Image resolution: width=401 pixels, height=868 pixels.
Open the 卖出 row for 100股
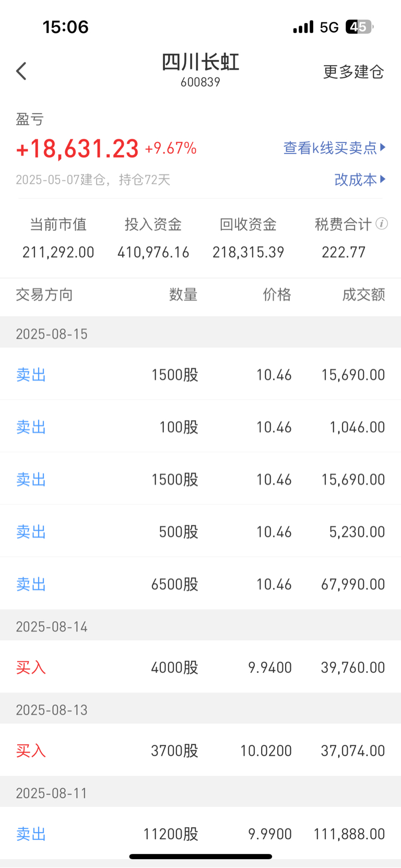click(x=200, y=427)
